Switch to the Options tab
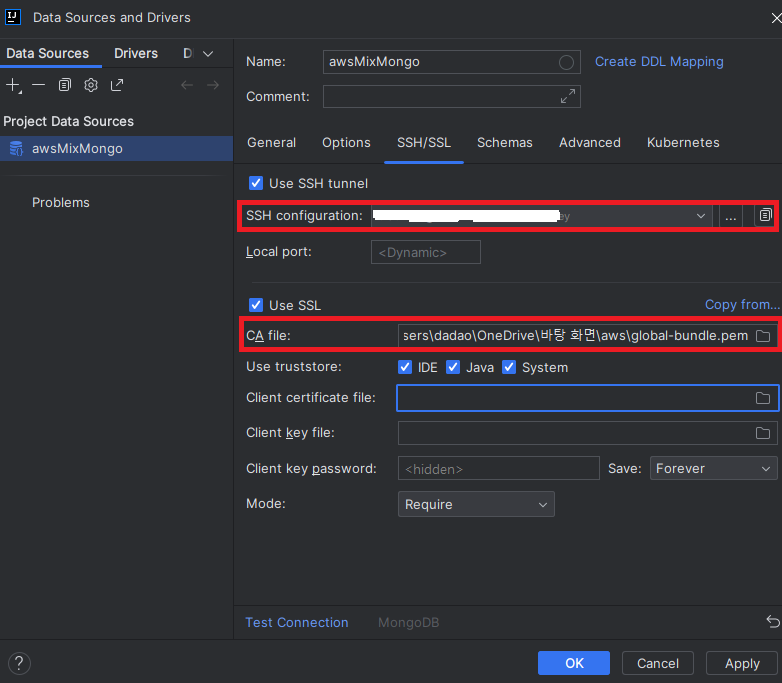 point(346,143)
